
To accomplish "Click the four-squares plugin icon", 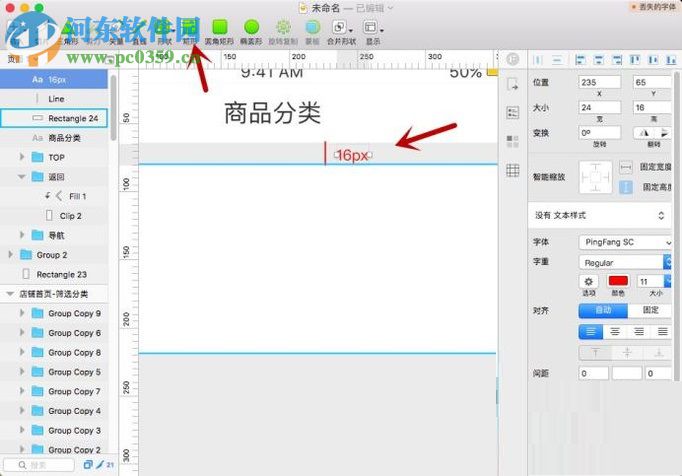I will point(513,141).
